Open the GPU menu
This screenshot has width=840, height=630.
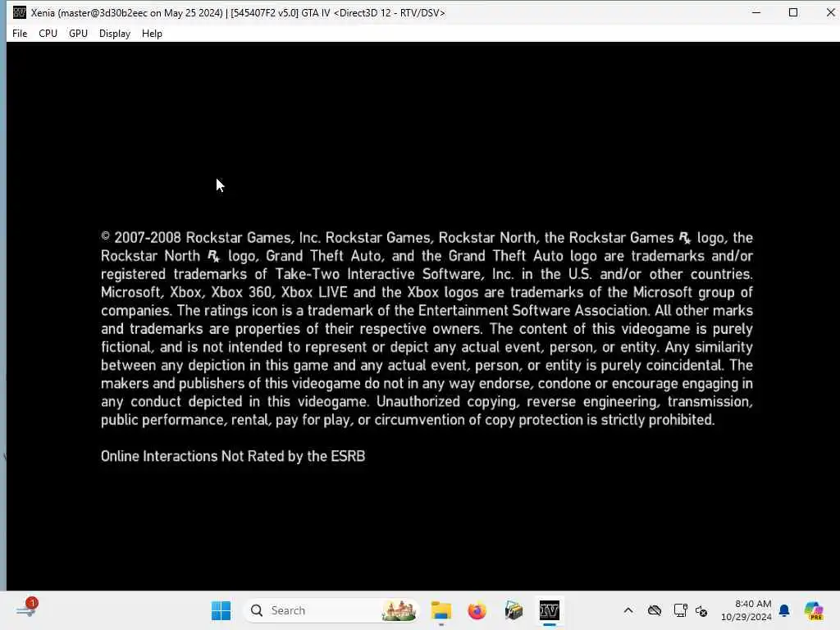(x=78, y=33)
